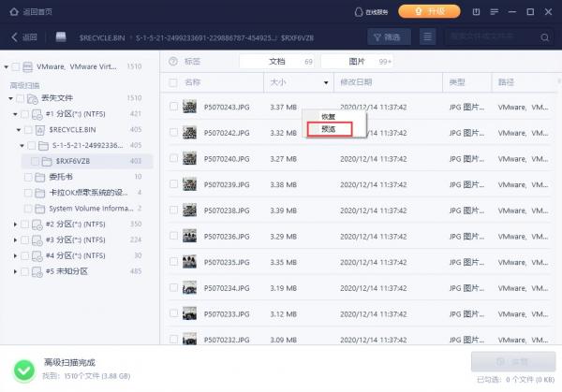Expand #4 分区 (NTFS) node

[x=15, y=255]
